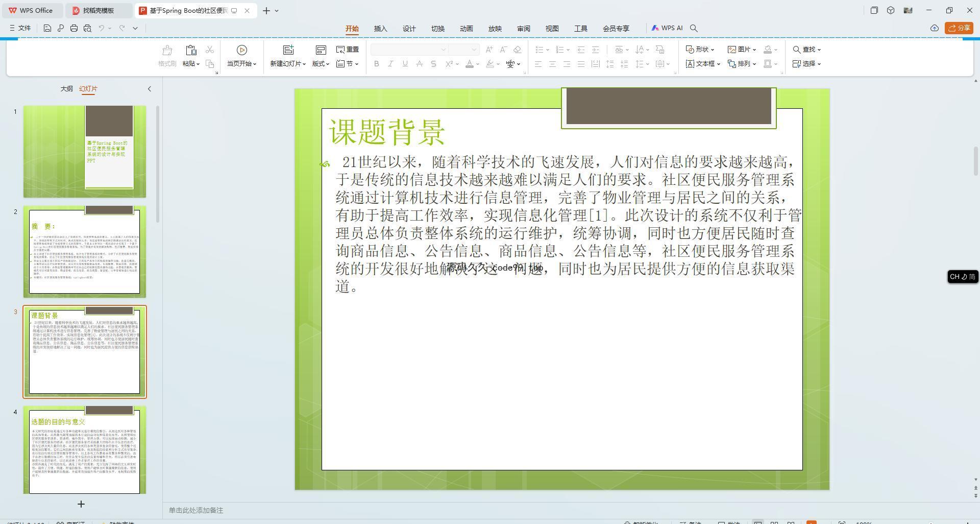Click the 当页开始 play icon
Viewport: 980px width, 524px height.
pyautogui.click(x=242, y=50)
